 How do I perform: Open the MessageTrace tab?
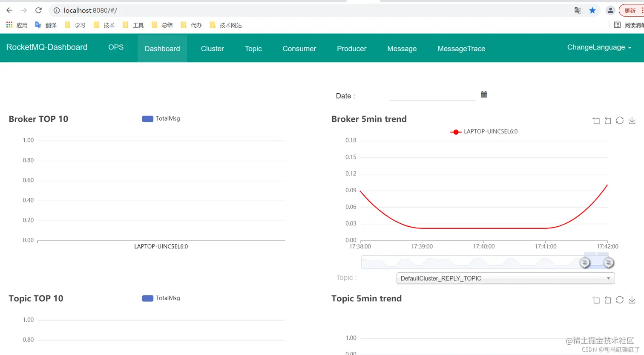pyautogui.click(x=461, y=49)
